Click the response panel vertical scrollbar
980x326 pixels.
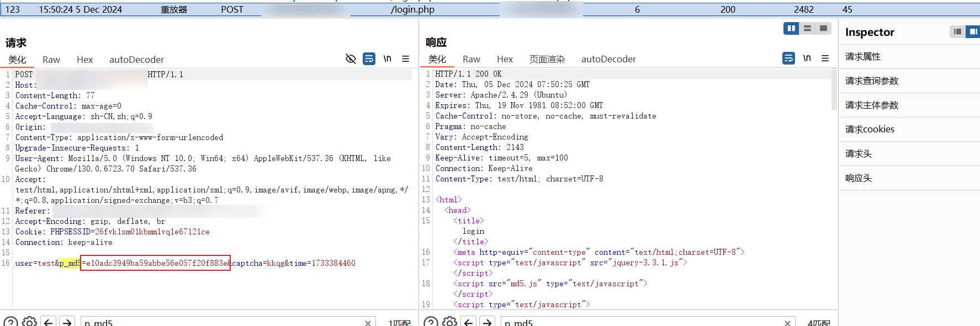click(834, 89)
